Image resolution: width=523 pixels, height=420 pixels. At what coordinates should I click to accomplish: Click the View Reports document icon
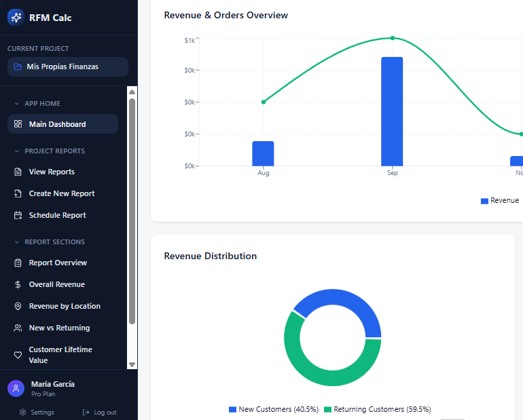coord(18,172)
